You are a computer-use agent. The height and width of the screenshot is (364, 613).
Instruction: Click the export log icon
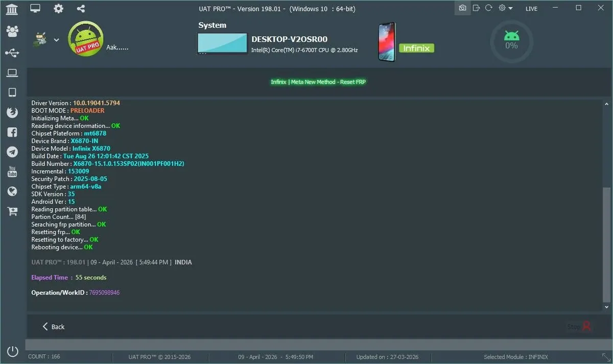coord(476,8)
